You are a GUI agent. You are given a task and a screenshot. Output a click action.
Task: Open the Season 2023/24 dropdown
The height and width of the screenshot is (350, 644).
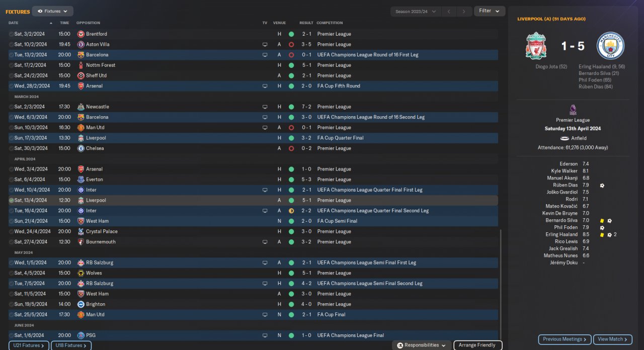pyautogui.click(x=416, y=11)
